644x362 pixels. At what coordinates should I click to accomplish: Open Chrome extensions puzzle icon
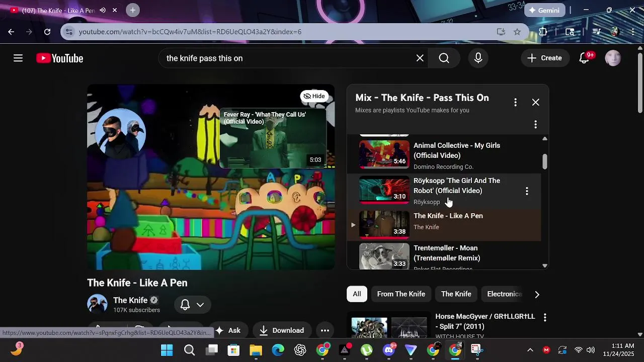(543, 32)
